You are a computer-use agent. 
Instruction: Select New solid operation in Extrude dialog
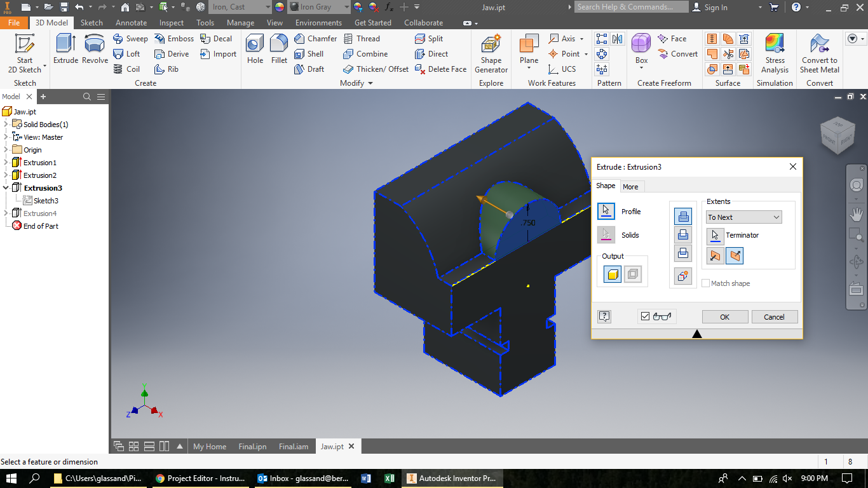[x=683, y=276]
